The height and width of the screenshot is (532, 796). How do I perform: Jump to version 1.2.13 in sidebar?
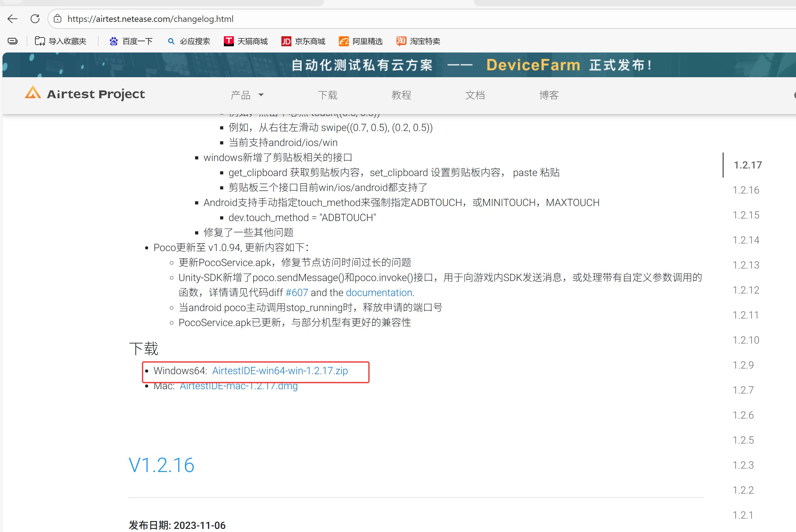[x=745, y=265]
